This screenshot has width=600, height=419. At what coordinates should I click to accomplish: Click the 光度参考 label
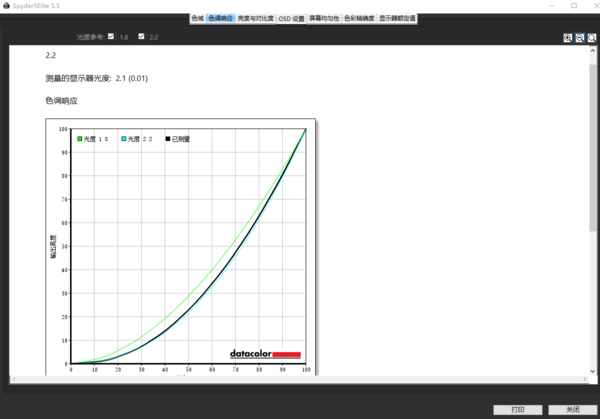point(90,37)
